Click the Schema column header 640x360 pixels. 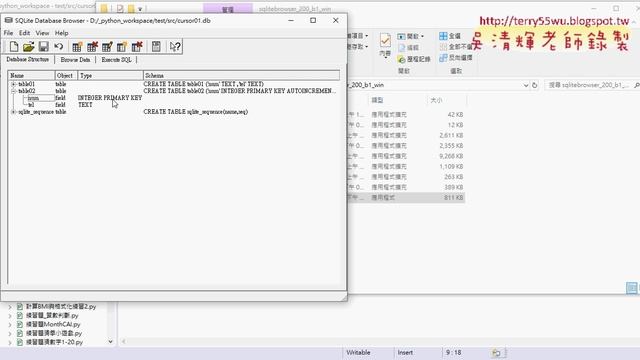(241, 76)
